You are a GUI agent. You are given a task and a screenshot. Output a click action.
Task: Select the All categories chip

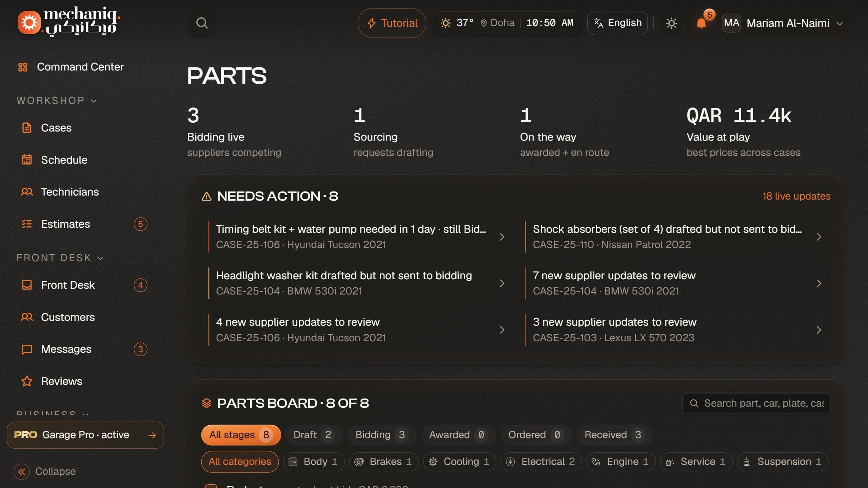pos(240,462)
